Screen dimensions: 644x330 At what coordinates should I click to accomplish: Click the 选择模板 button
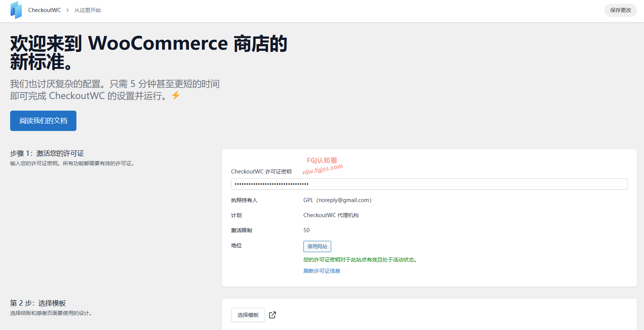248,315
